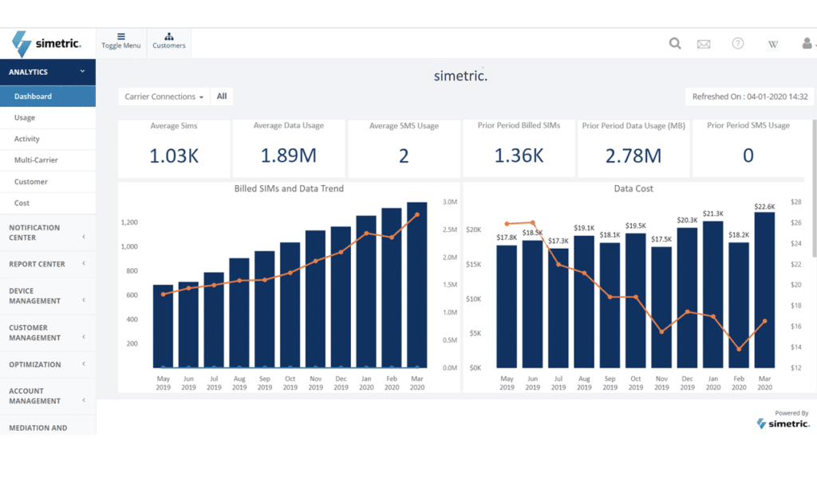Click the $19.1K Aug 2019 bar
This screenshot has width=817, height=504.
584,302
